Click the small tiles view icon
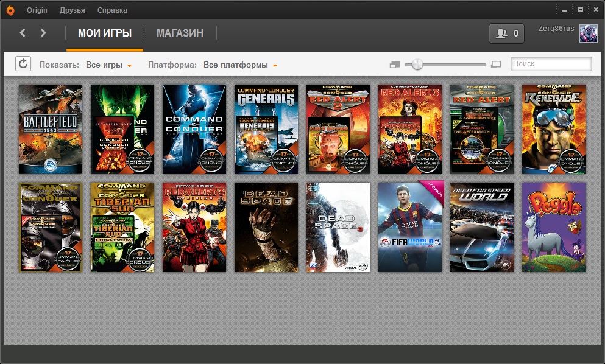 395,65
